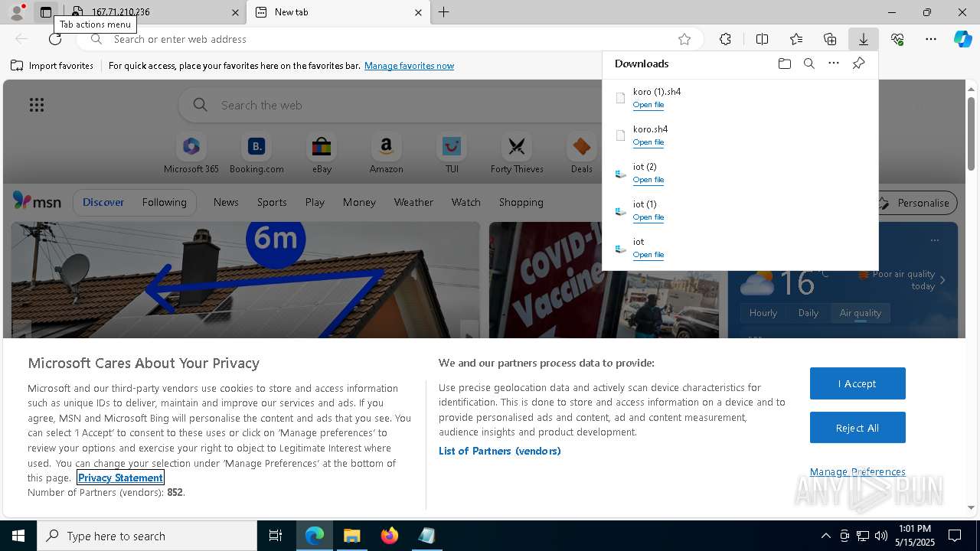Click Open file under iot (2)
The height and width of the screenshot is (551, 980).
coord(648,180)
